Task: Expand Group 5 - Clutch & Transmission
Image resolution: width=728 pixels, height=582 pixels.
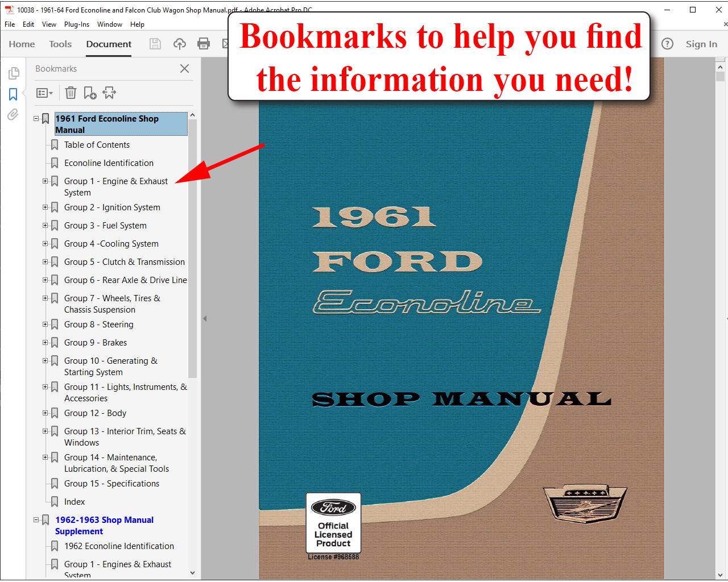Action: coord(45,262)
